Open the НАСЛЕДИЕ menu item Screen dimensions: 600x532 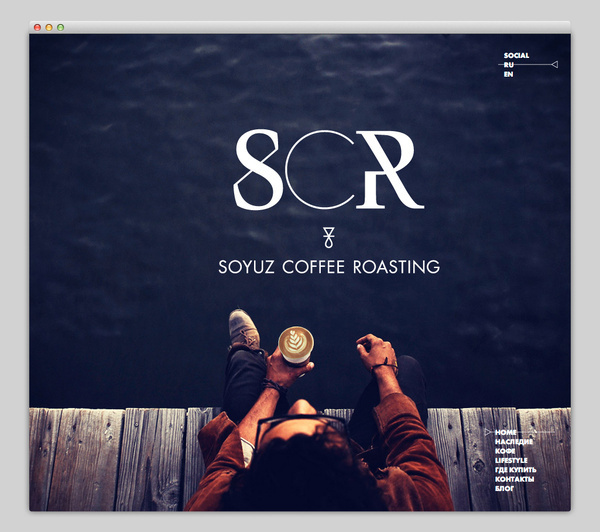coord(514,442)
